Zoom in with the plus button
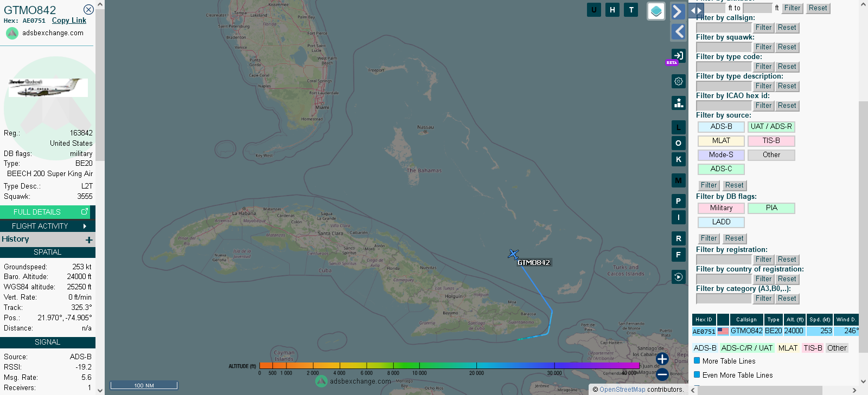The image size is (868, 395). (x=662, y=359)
